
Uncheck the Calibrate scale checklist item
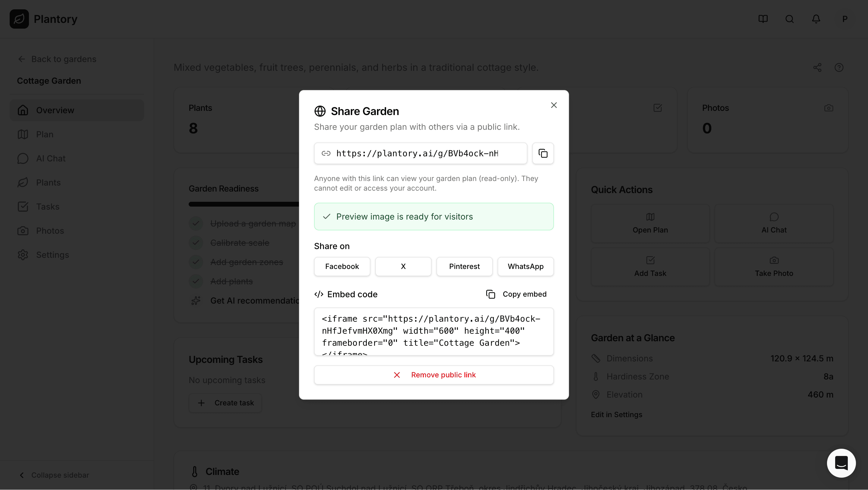(x=196, y=242)
